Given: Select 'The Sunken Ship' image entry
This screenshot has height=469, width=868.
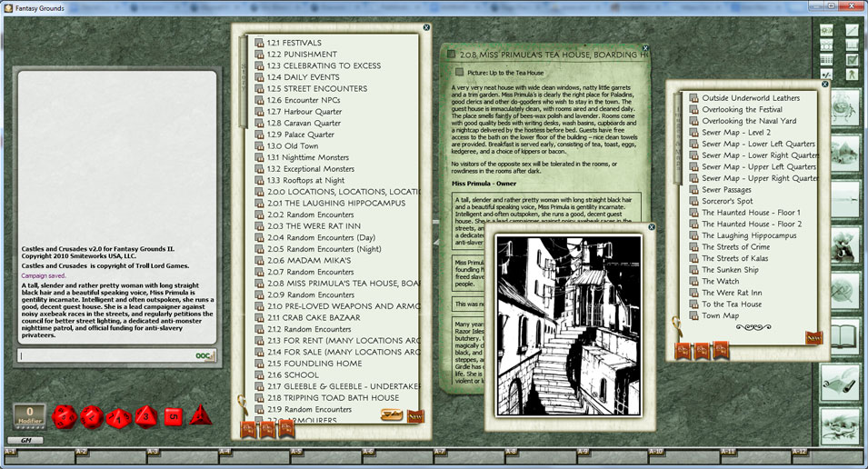Looking at the screenshot, I should (x=730, y=270).
